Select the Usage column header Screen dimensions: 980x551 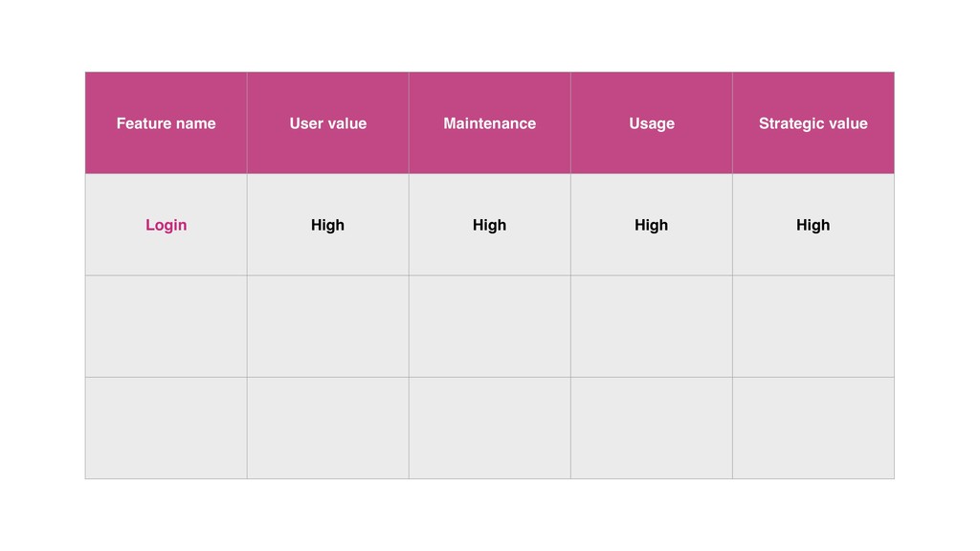[651, 123]
